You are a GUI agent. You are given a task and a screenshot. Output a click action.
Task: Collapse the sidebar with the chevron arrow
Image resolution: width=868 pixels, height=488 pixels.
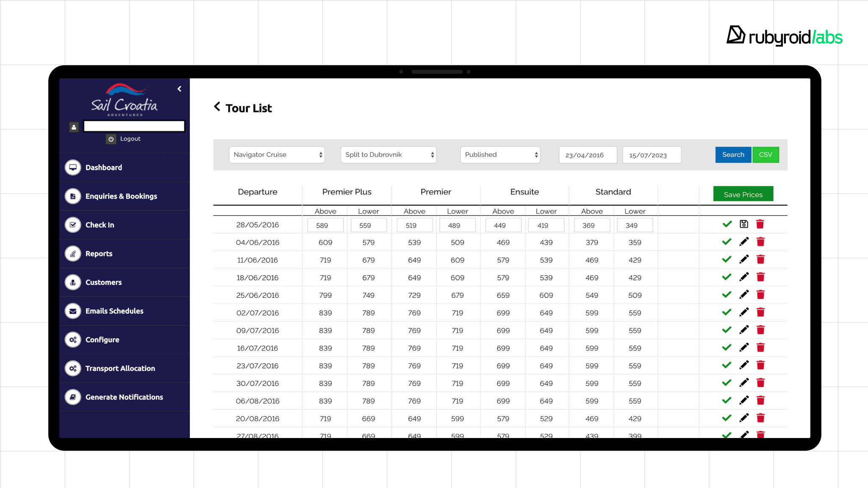coord(179,89)
